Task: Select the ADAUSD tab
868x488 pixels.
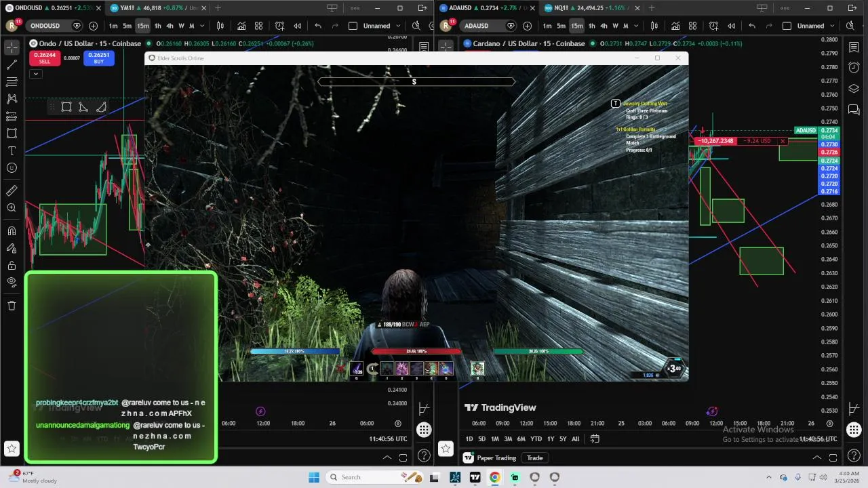Action: tap(486, 8)
